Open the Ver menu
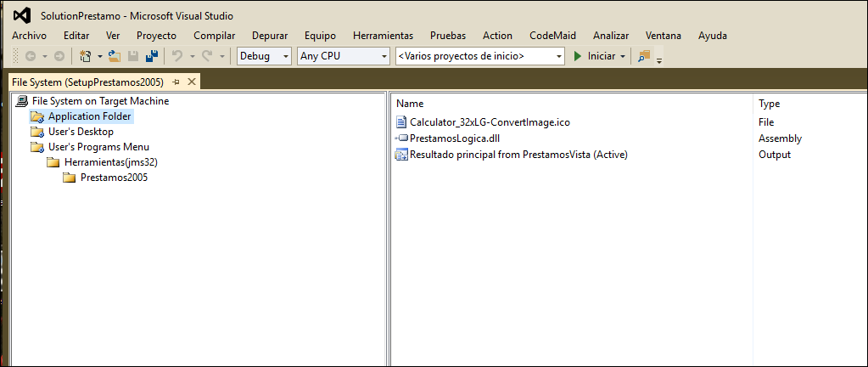 pos(113,36)
